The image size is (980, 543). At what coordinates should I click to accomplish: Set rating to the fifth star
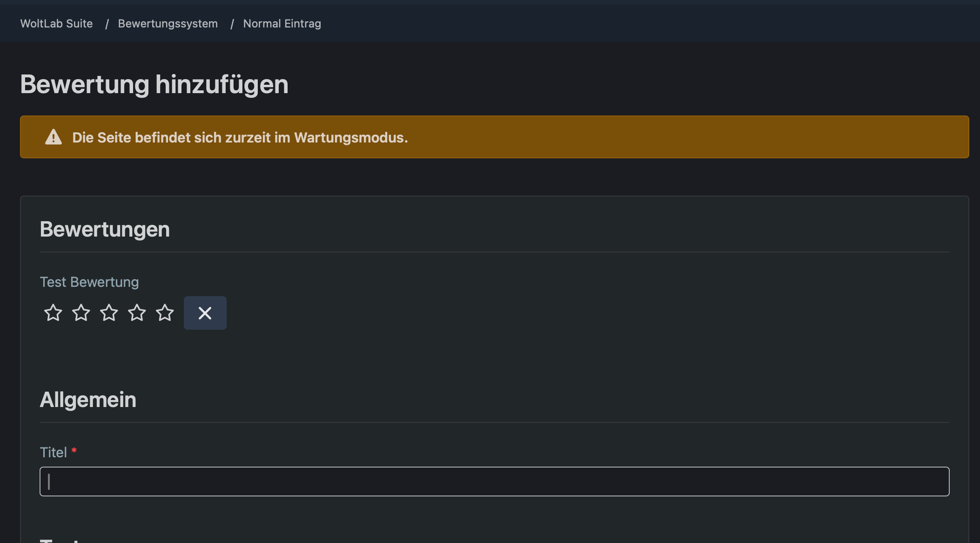tap(165, 313)
